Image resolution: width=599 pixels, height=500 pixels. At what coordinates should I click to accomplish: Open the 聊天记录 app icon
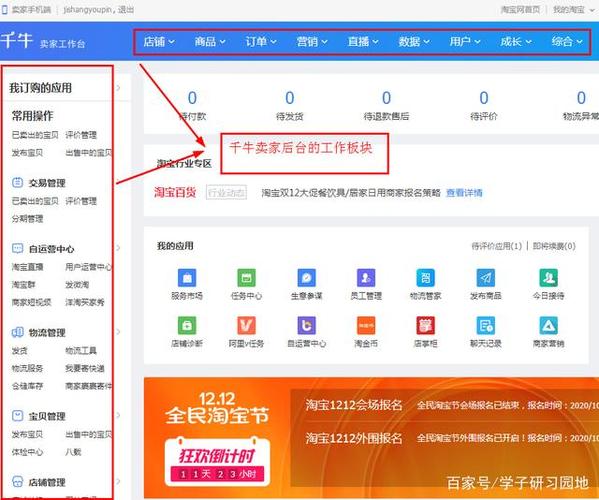coord(486,325)
